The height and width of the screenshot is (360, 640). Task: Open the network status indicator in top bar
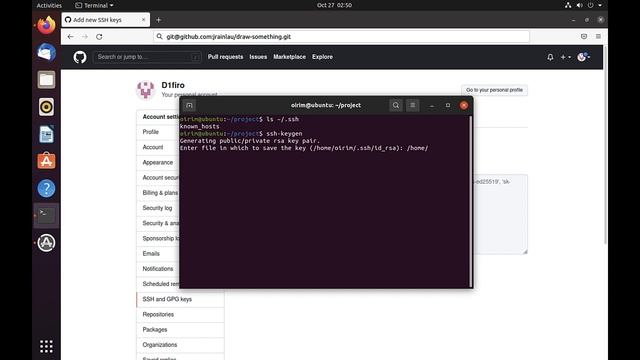568,5
